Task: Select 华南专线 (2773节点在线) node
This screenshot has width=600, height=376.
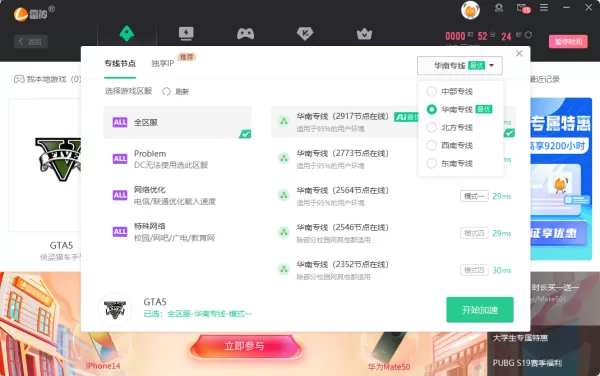Action: point(393,159)
